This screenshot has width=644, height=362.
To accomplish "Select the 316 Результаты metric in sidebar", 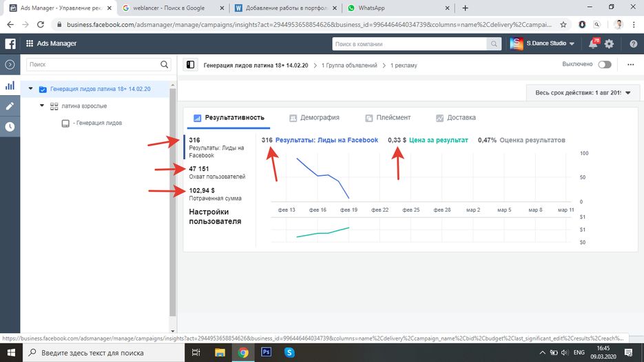I will click(x=218, y=148).
